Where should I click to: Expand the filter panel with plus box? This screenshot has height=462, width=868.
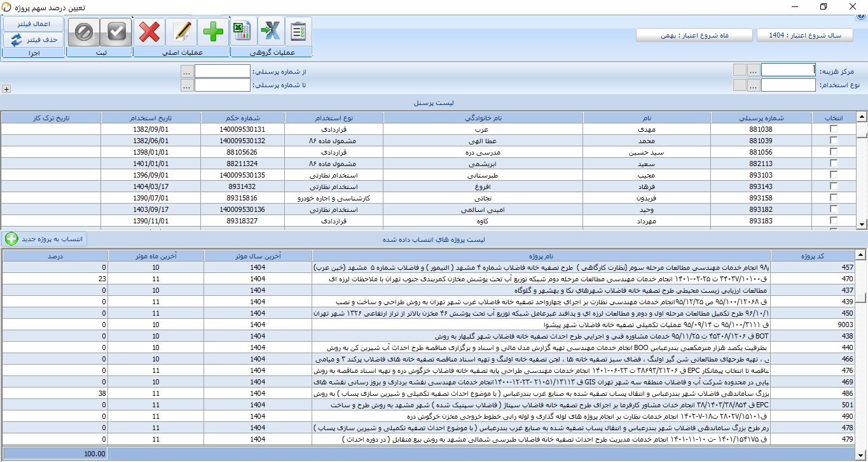coord(6,89)
